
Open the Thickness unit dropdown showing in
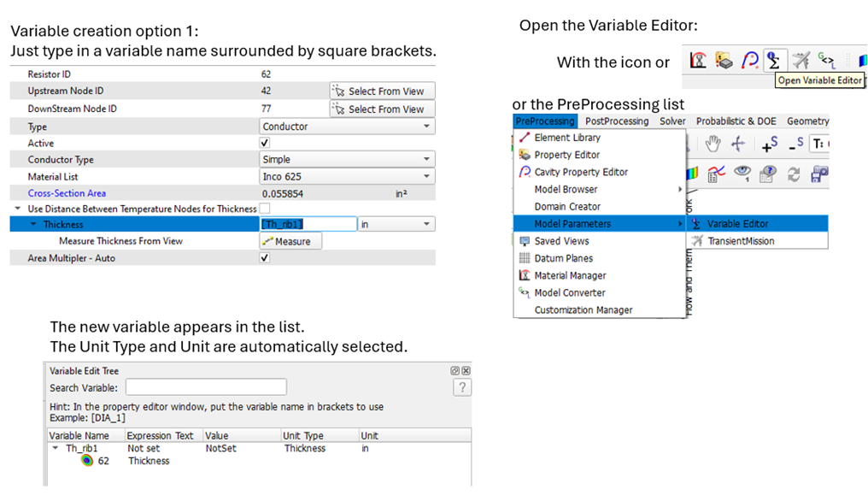click(x=396, y=224)
